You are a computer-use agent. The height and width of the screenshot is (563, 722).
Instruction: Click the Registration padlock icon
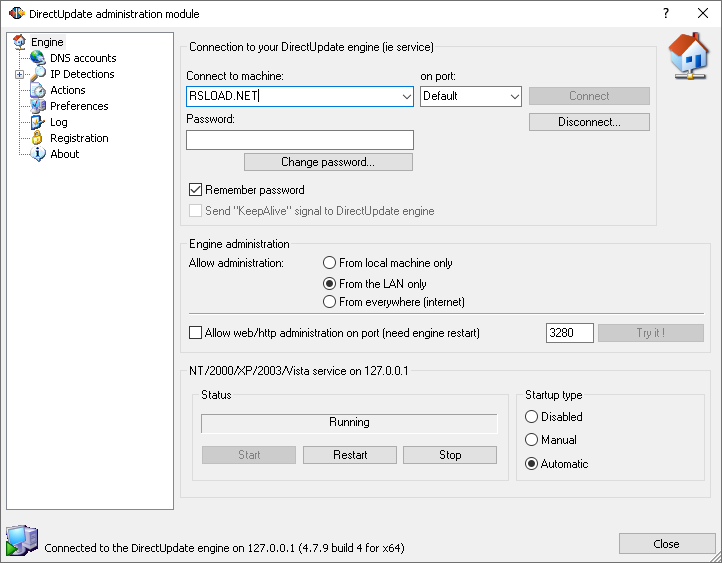pos(38,138)
